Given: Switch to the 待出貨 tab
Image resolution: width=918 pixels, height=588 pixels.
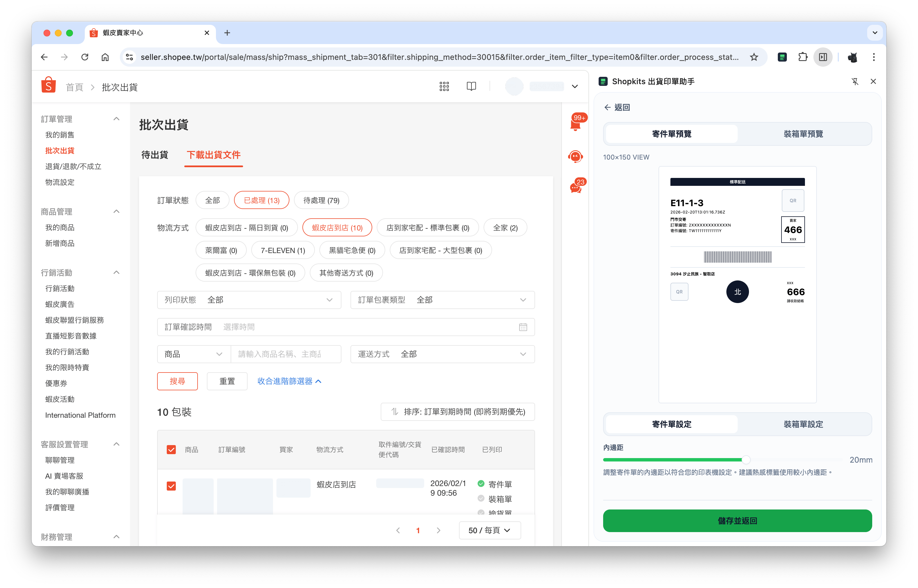Looking at the screenshot, I should tap(155, 155).
